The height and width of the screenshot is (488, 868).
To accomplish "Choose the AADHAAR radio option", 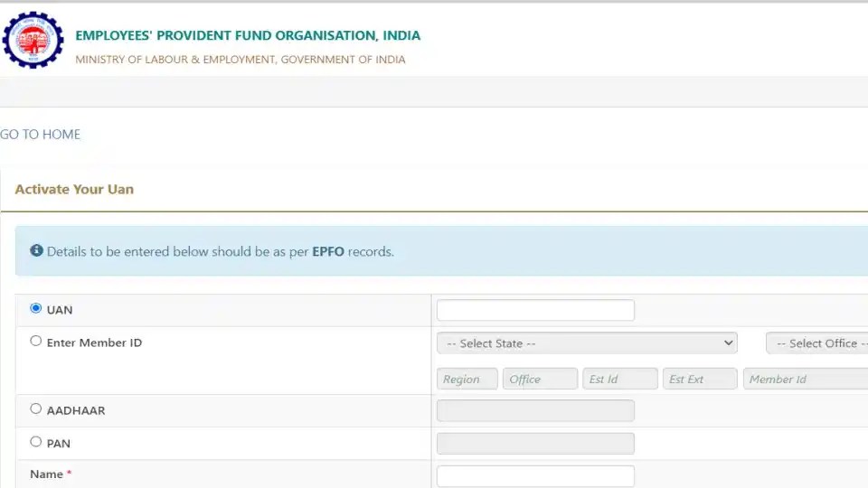I will tap(36, 408).
